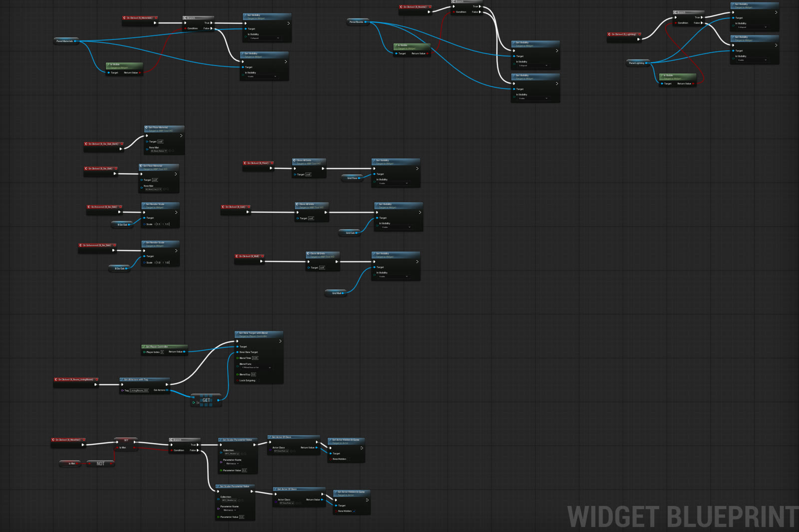The width and height of the screenshot is (799, 532).
Task: Click the Tag field containing LivingRoom
Action: pos(139,390)
